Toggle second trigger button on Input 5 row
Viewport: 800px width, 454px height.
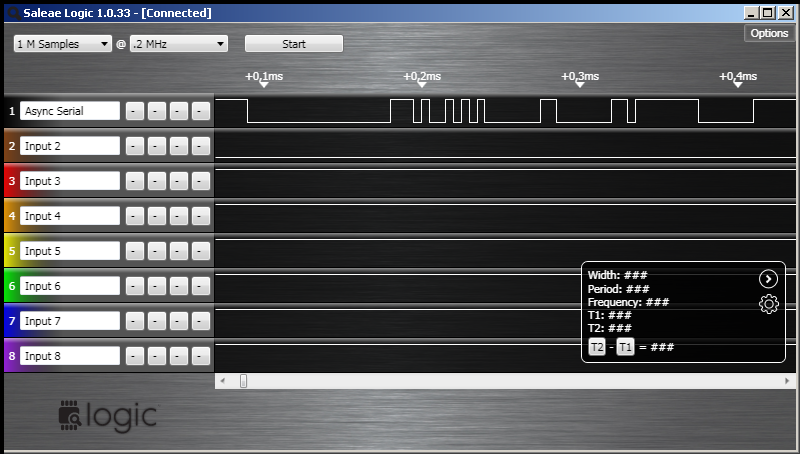157,251
